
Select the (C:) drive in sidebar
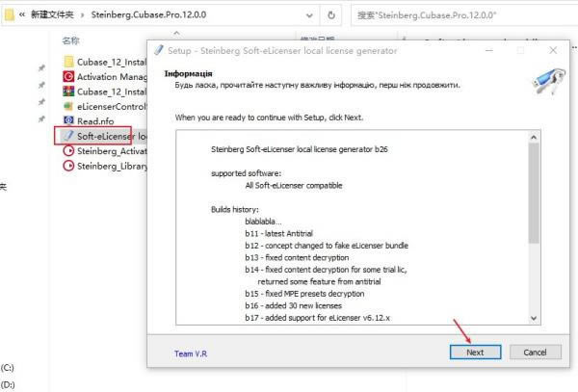8,367
